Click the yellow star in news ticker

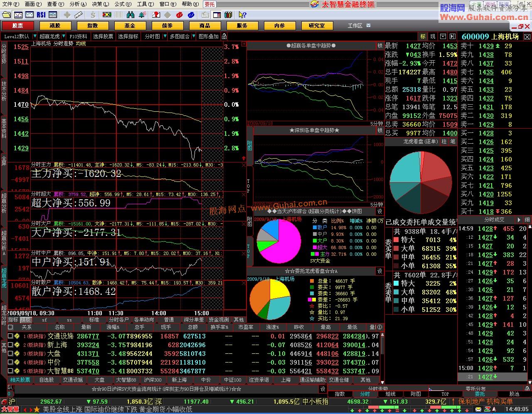tap(36, 409)
